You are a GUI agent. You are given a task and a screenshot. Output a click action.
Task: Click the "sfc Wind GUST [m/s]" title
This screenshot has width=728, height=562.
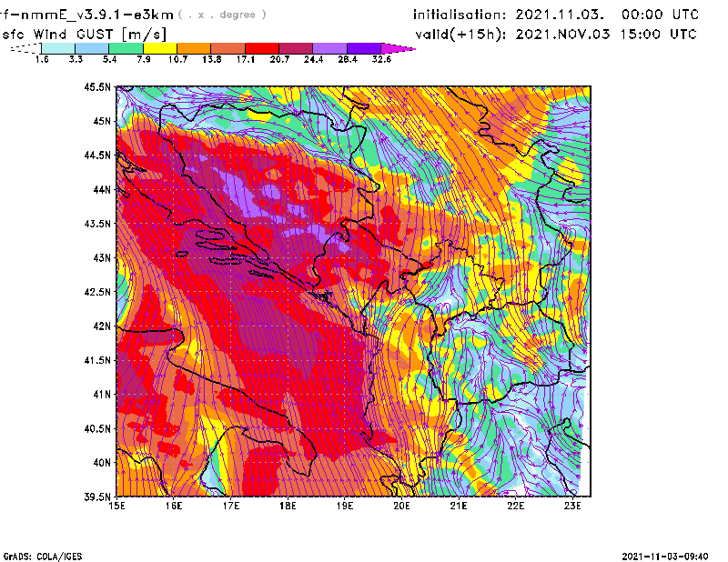(x=84, y=35)
